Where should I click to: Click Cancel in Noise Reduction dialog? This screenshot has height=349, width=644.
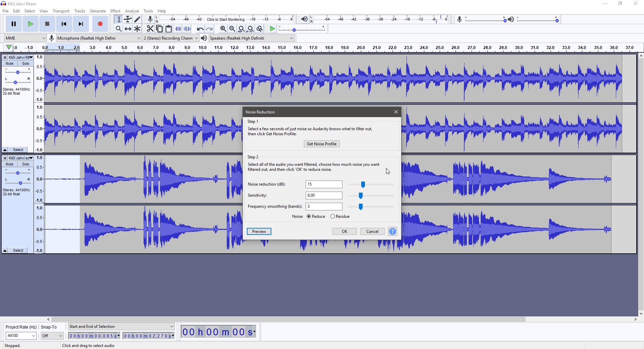[x=372, y=231]
